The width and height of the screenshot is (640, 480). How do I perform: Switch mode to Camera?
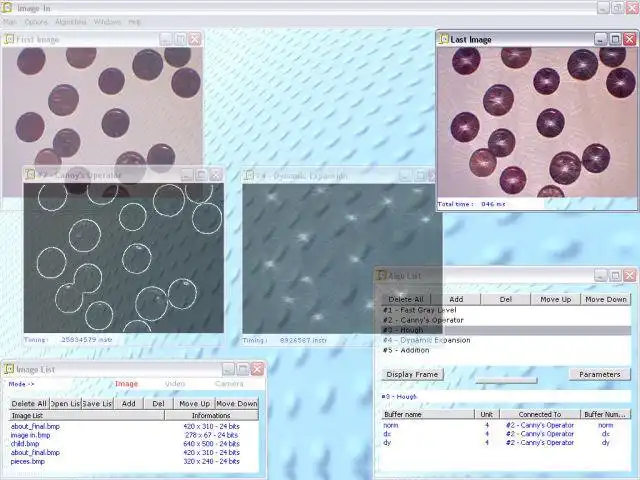(x=229, y=384)
